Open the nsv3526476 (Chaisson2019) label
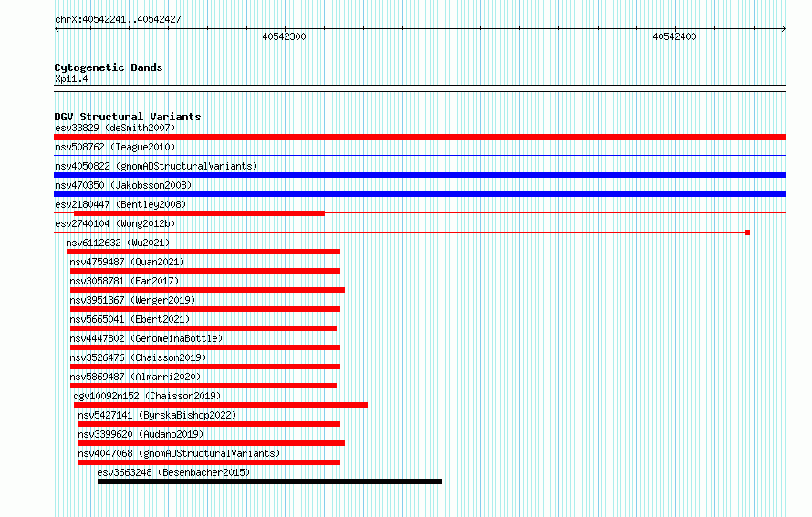 (x=138, y=357)
